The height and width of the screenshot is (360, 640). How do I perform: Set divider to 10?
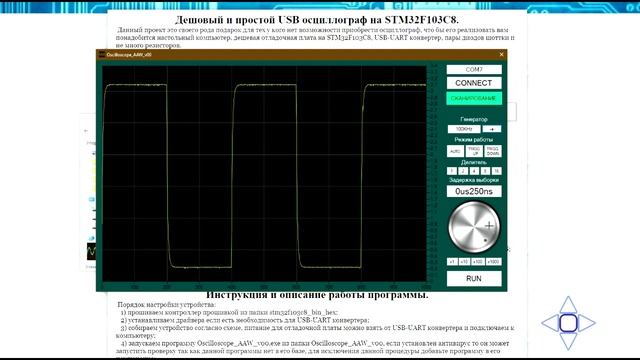496,171
